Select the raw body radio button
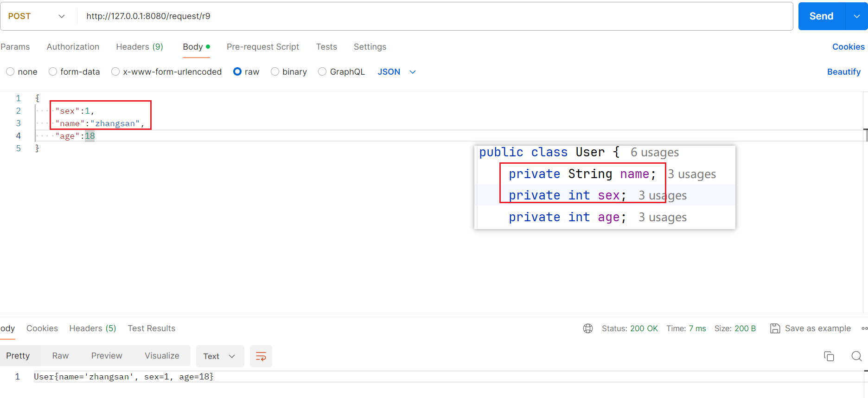The width and height of the screenshot is (868, 398). click(x=237, y=71)
